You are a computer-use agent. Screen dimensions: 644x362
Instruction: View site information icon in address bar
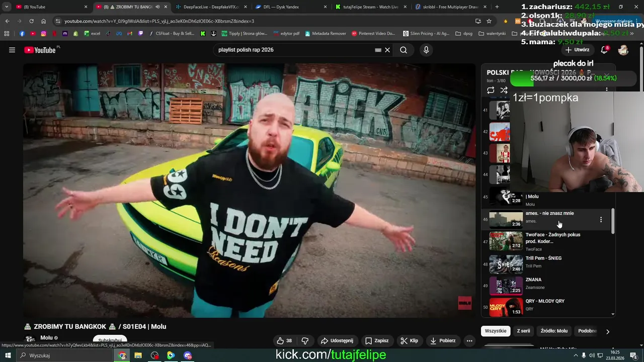coord(58,21)
